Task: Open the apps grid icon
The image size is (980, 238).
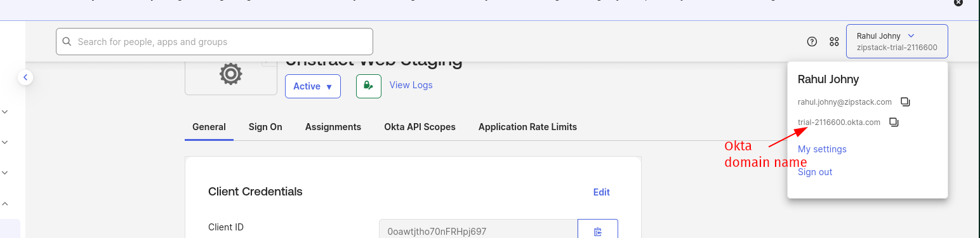Action: [835, 41]
